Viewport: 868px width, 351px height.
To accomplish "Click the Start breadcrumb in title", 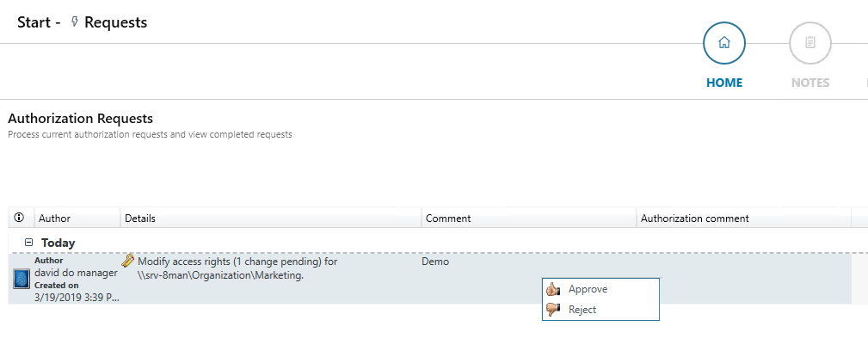I will click(x=35, y=22).
